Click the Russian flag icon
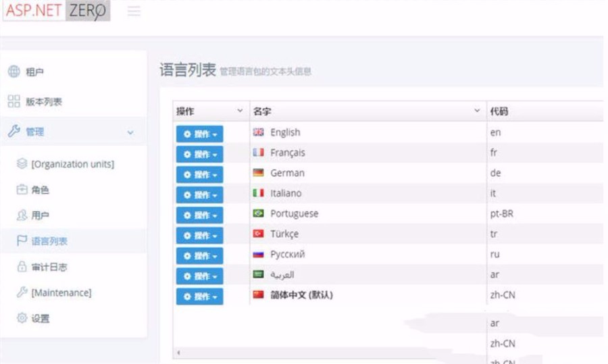608x364 pixels. point(258,255)
